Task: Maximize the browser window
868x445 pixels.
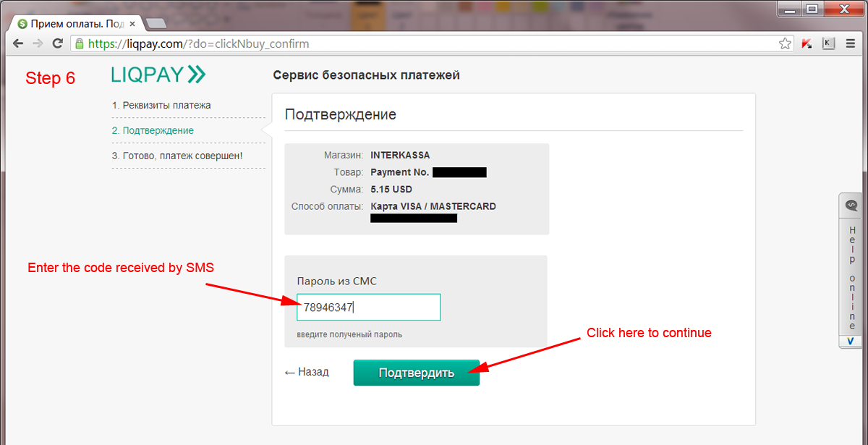Action: point(812,9)
